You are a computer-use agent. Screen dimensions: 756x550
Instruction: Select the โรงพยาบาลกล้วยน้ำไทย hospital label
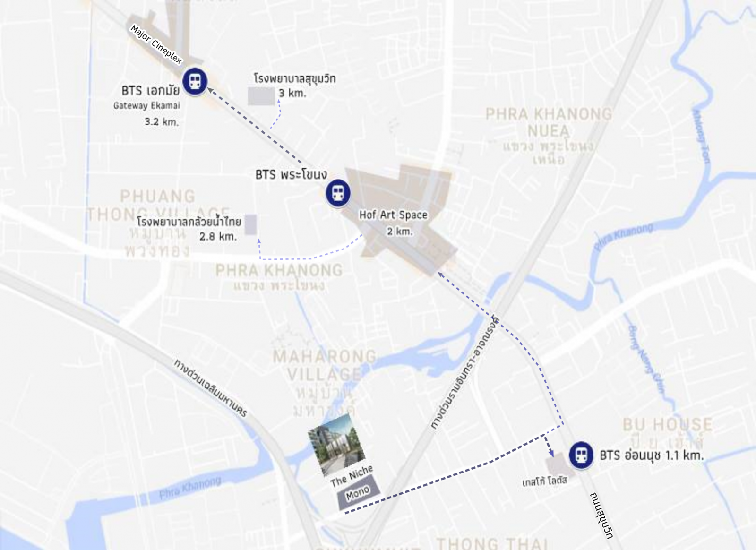[189, 221]
